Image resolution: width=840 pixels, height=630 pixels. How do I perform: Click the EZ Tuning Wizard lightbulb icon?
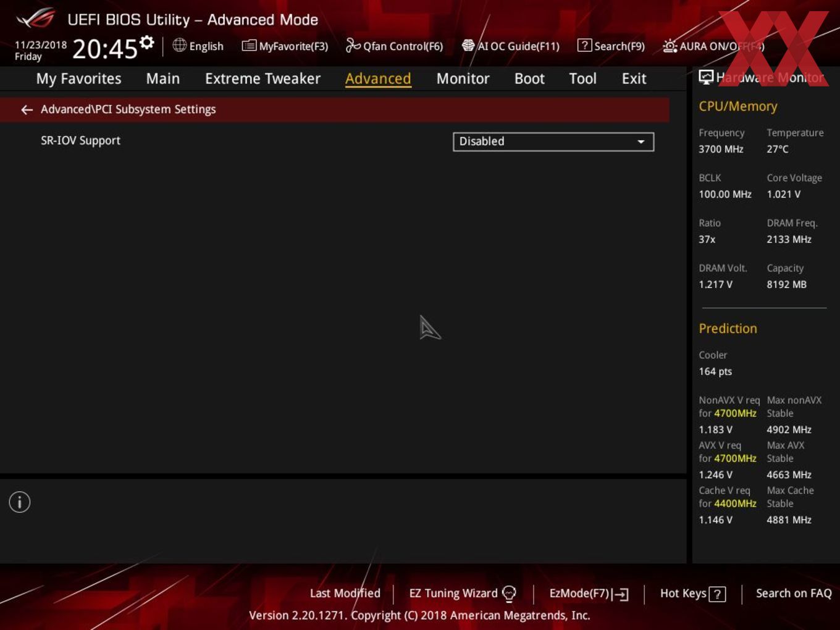509,594
